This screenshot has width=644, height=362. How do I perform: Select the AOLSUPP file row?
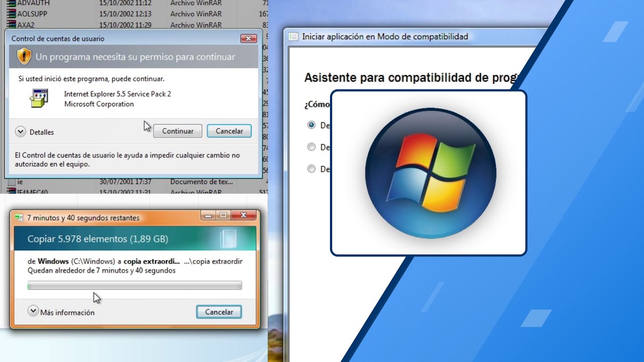137,14
